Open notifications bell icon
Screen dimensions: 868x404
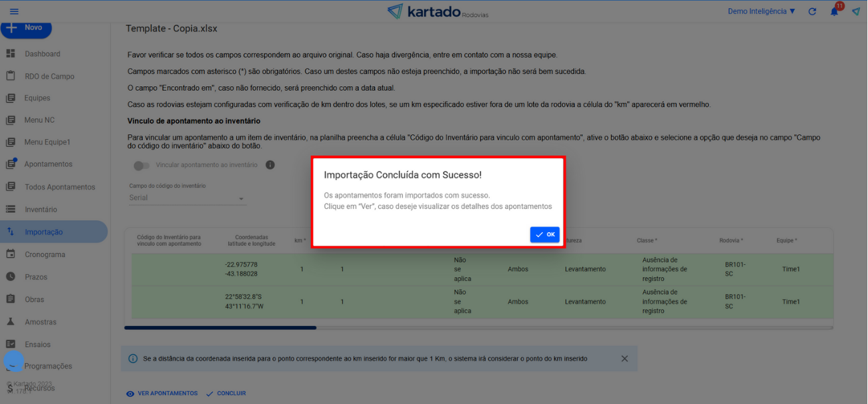point(834,11)
